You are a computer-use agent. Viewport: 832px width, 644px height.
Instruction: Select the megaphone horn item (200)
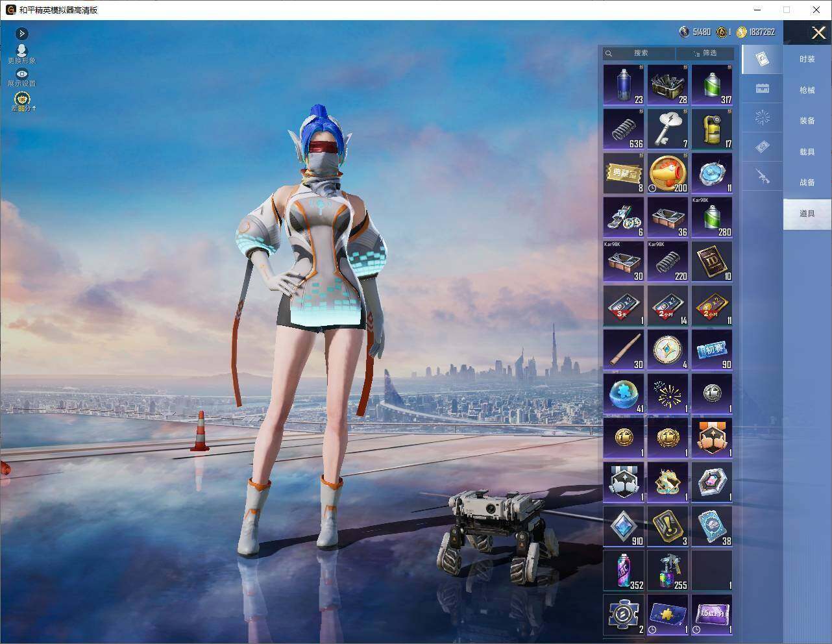coord(668,173)
